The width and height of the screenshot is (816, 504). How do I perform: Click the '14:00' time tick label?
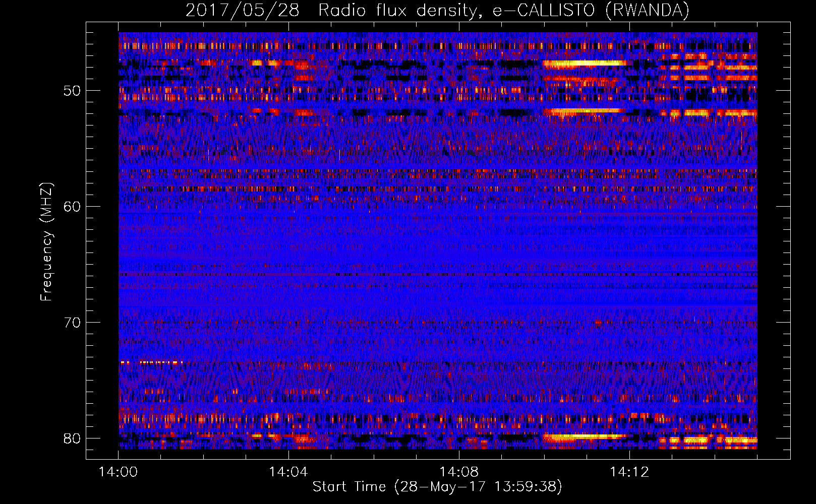(118, 472)
